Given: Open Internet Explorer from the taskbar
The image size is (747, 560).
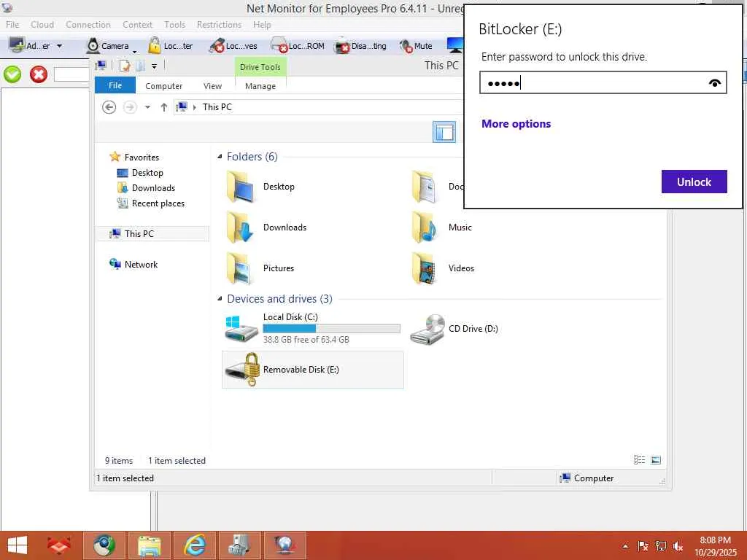Looking at the screenshot, I should pyautogui.click(x=195, y=545).
